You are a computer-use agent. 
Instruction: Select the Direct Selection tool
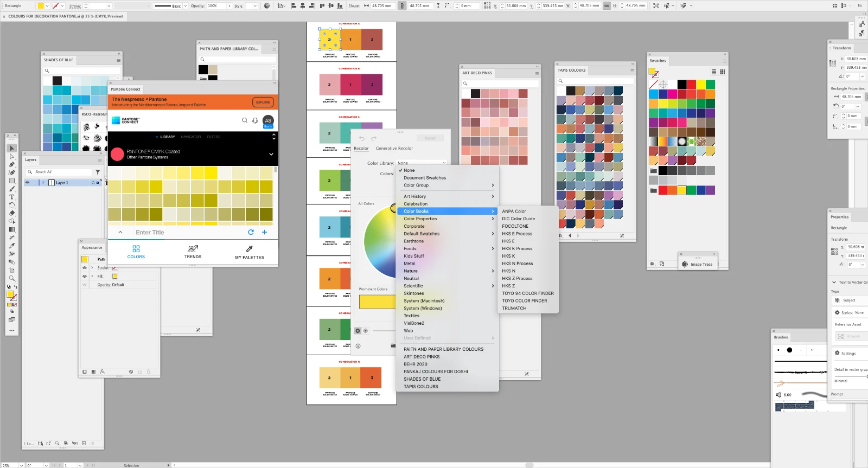12,156
